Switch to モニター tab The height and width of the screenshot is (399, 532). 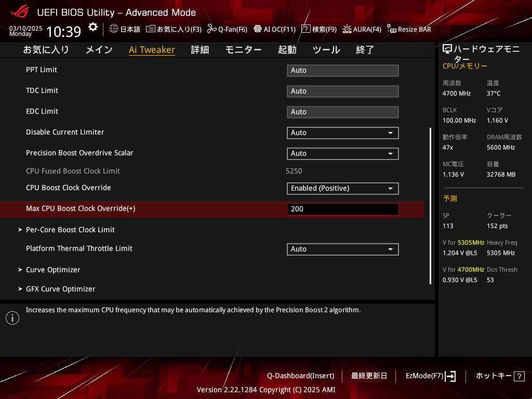click(243, 50)
